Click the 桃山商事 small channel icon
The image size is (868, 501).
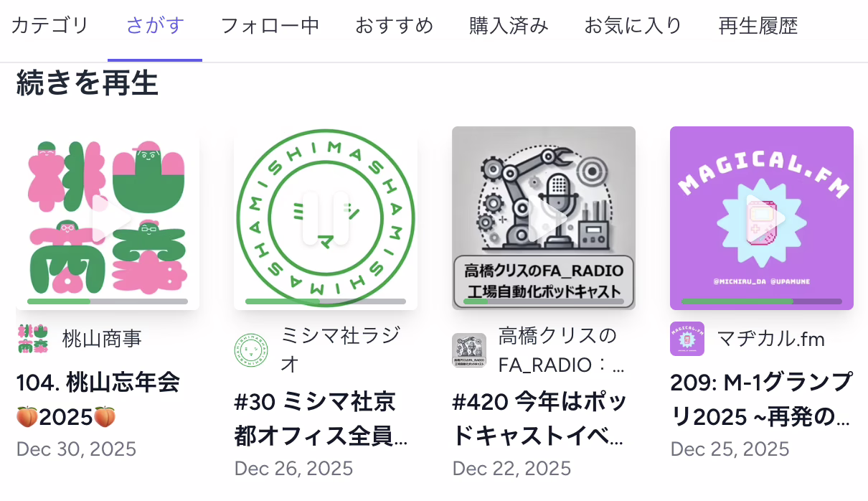pyautogui.click(x=33, y=339)
